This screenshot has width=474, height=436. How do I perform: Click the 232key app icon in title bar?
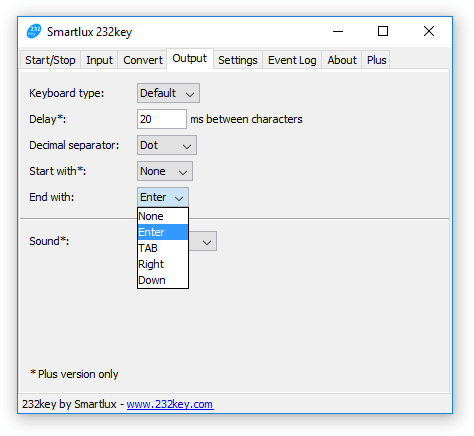tap(34, 31)
